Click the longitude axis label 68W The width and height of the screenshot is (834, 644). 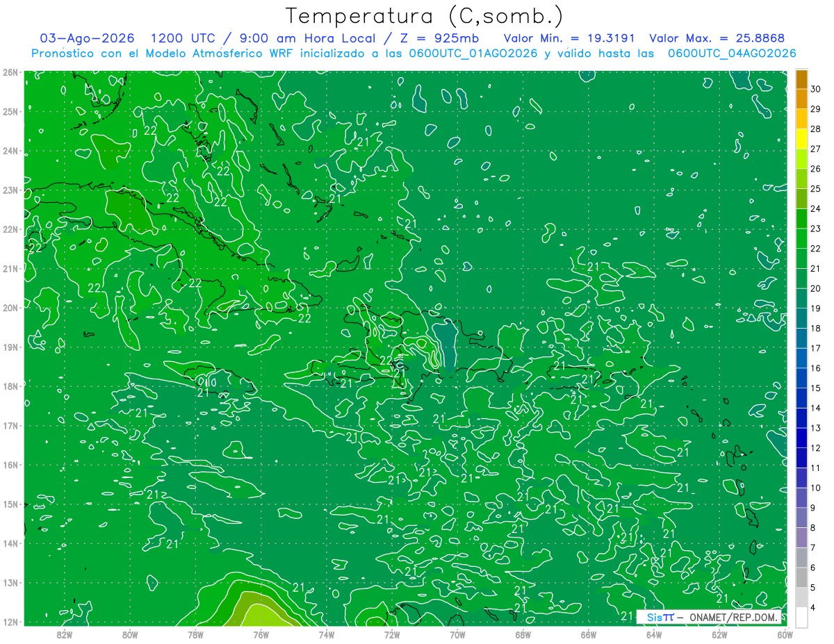pyautogui.click(x=523, y=634)
